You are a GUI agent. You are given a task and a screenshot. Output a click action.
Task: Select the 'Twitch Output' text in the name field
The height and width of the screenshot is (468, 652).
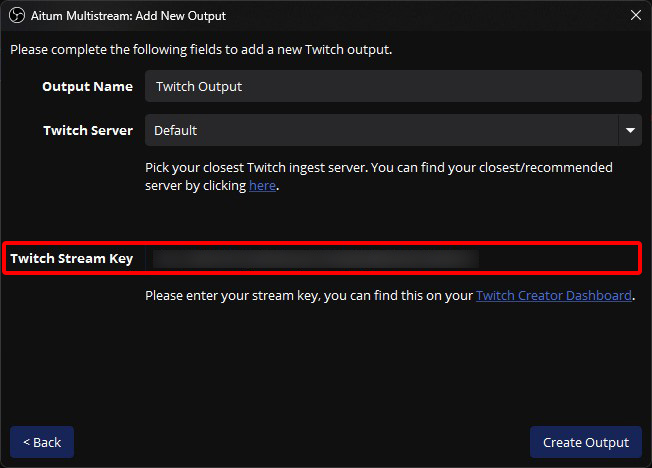[x=199, y=86]
